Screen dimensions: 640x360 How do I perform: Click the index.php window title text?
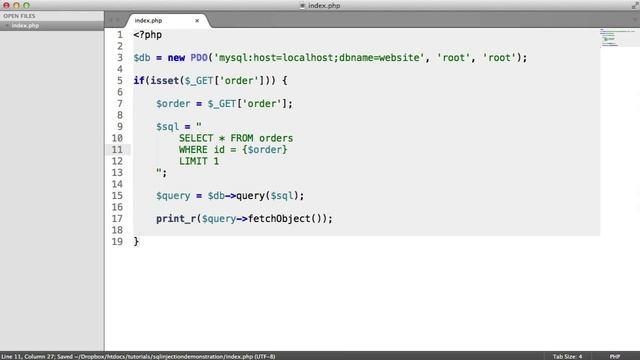point(324,6)
